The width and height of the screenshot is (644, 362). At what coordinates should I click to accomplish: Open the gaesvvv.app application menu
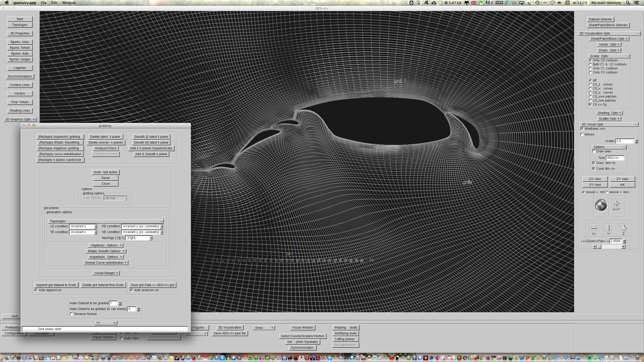[25, 3]
